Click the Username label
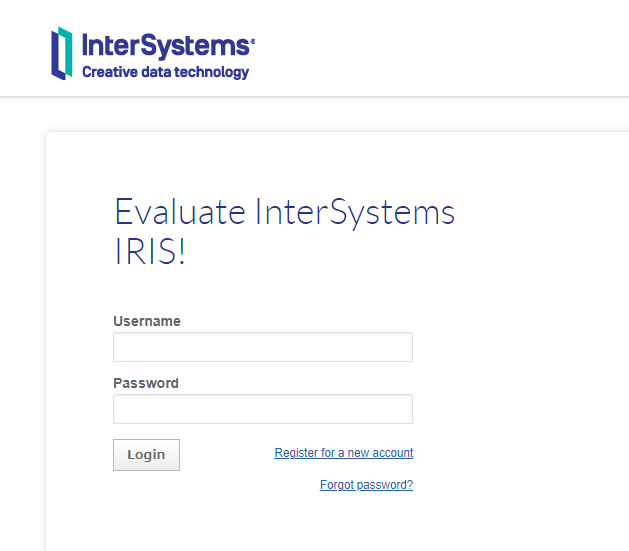This screenshot has width=629, height=551. click(x=147, y=321)
